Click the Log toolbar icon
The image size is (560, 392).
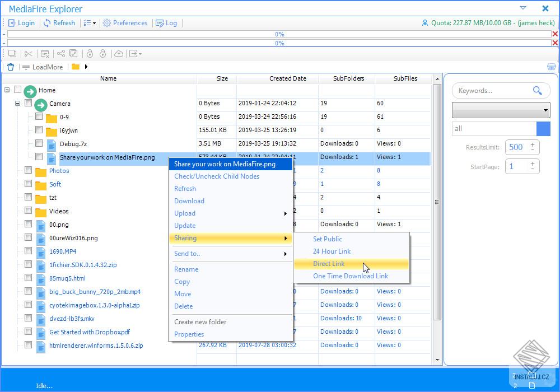click(160, 23)
